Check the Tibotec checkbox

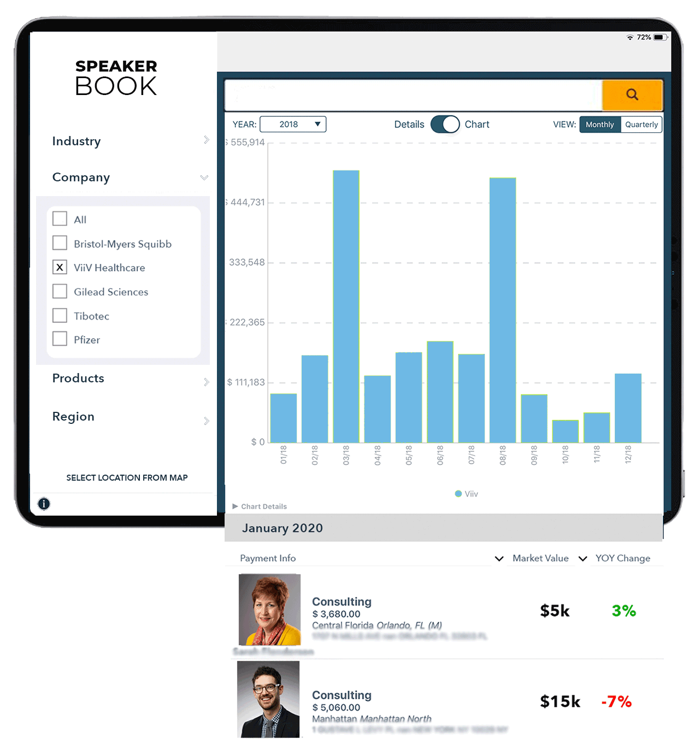pos(60,315)
